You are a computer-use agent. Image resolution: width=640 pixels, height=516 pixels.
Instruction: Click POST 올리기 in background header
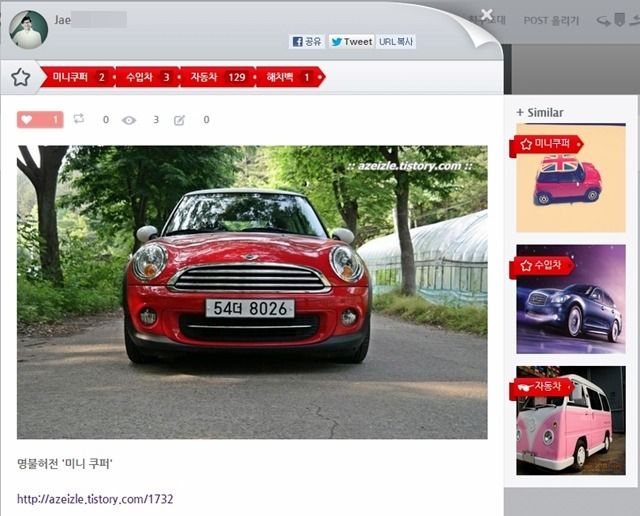click(x=551, y=20)
